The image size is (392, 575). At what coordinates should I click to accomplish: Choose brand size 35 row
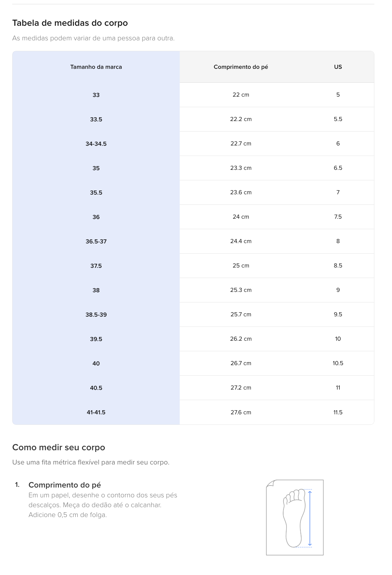tap(193, 168)
